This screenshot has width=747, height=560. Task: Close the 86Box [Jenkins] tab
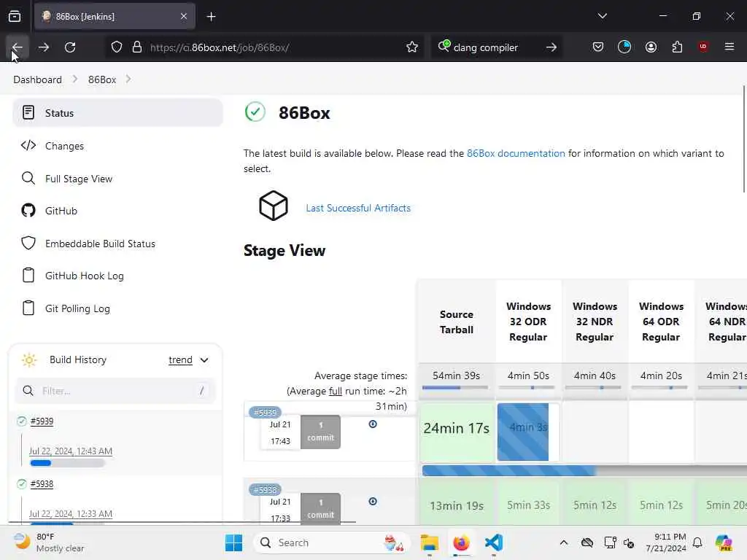[184, 16]
